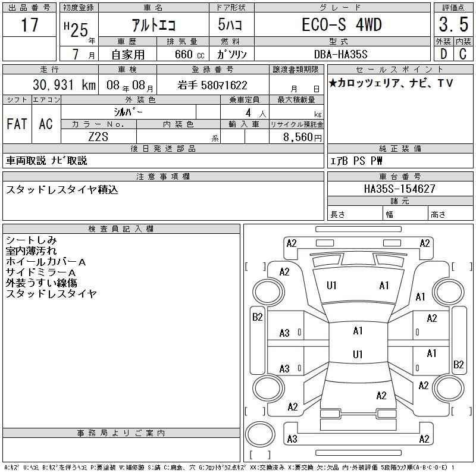Click the 幅 dimension cell

tap(406, 213)
